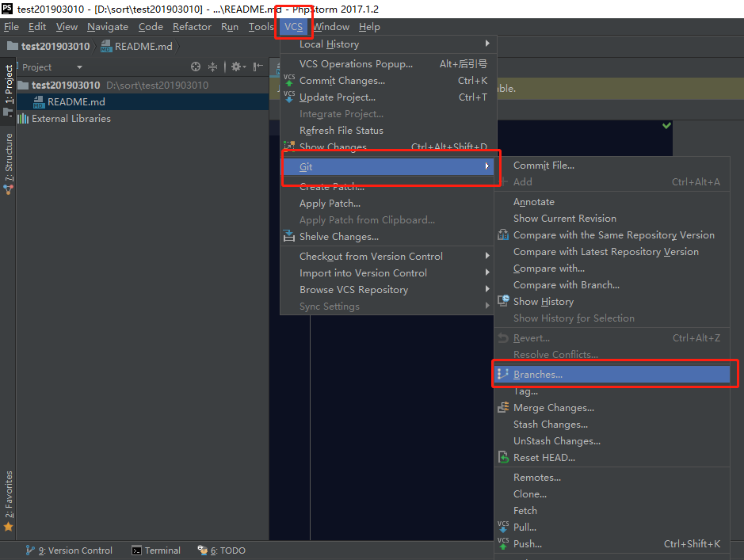Click the Favorites star icon
744x560 pixels.
(x=8, y=527)
